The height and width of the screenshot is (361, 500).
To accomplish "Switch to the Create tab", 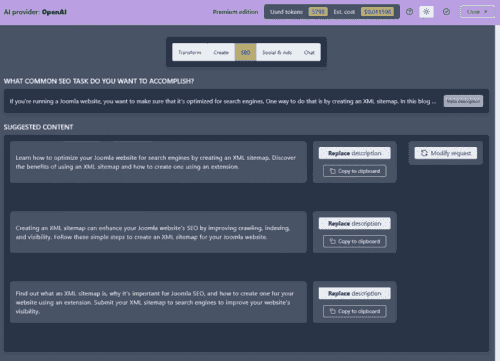I will click(221, 52).
